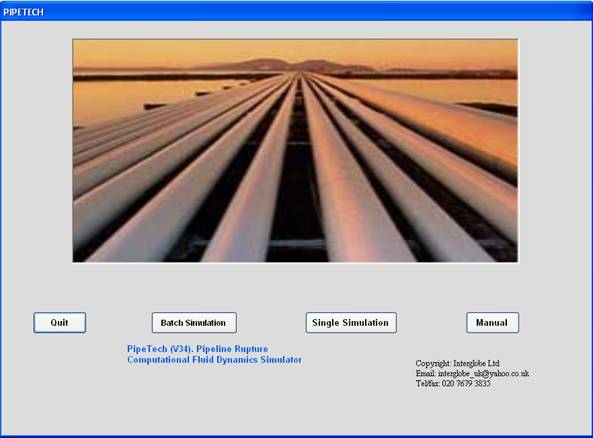This screenshot has width=593, height=438.
Task: Select the "PipeTech (V34)." version text
Action: [160, 349]
